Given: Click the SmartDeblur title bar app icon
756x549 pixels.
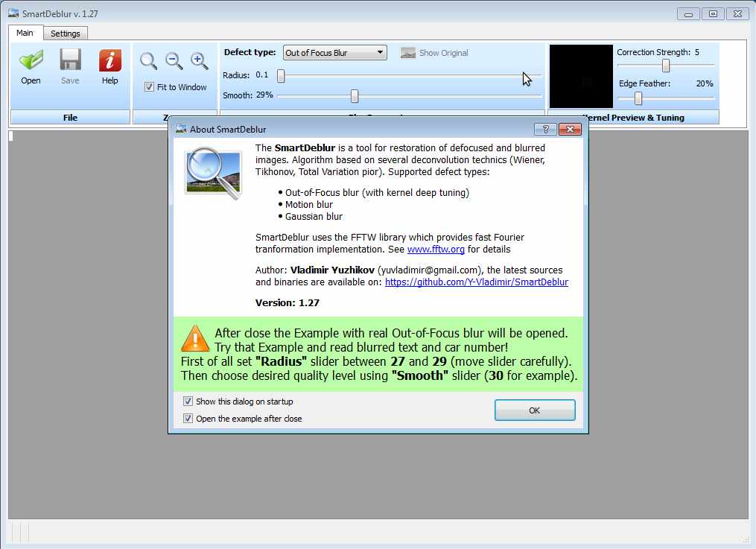Looking at the screenshot, I should click(x=13, y=13).
